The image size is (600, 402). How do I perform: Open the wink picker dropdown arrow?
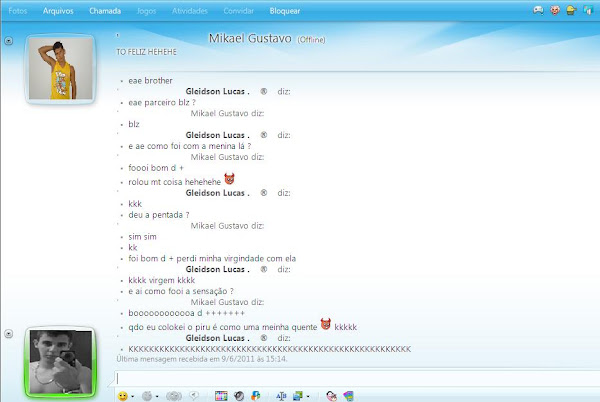tap(157, 396)
